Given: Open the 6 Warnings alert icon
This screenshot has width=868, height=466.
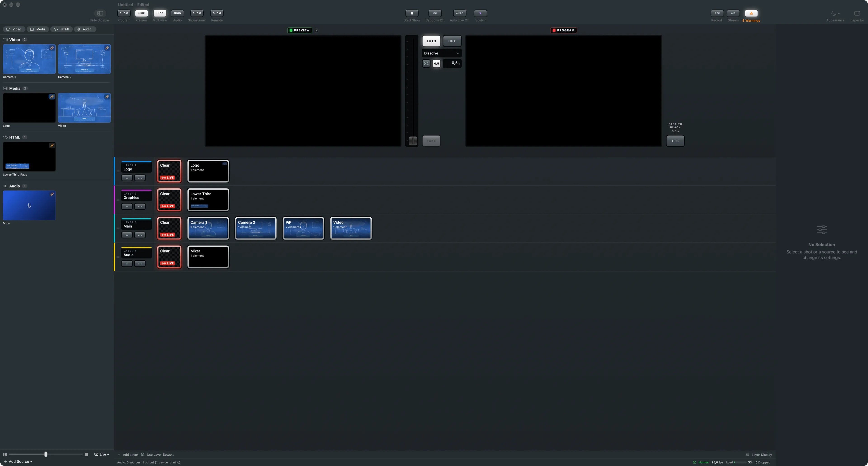Looking at the screenshot, I should pyautogui.click(x=751, y=13).
